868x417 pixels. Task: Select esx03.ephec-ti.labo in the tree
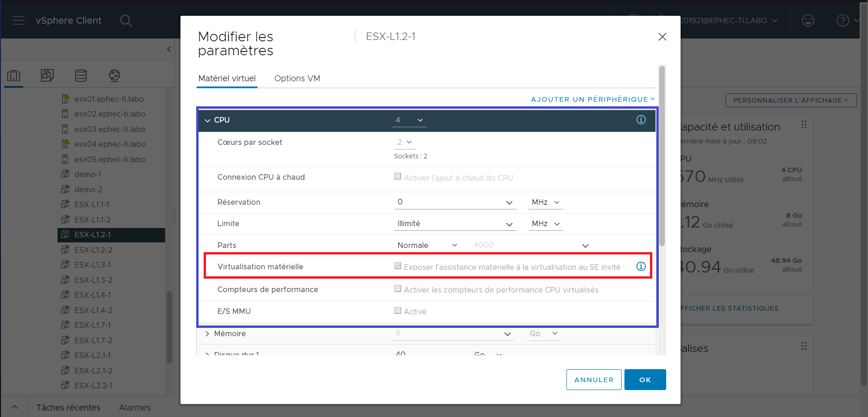pos(110,129)
